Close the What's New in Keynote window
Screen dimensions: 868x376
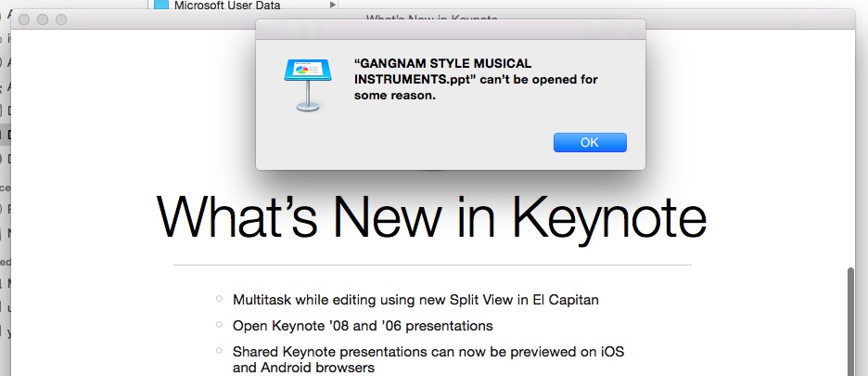25,19
